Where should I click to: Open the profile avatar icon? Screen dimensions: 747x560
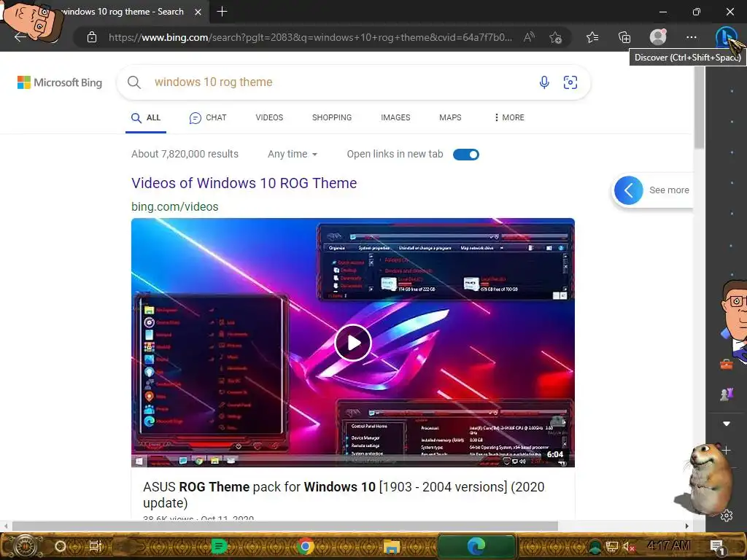[658, 36]
